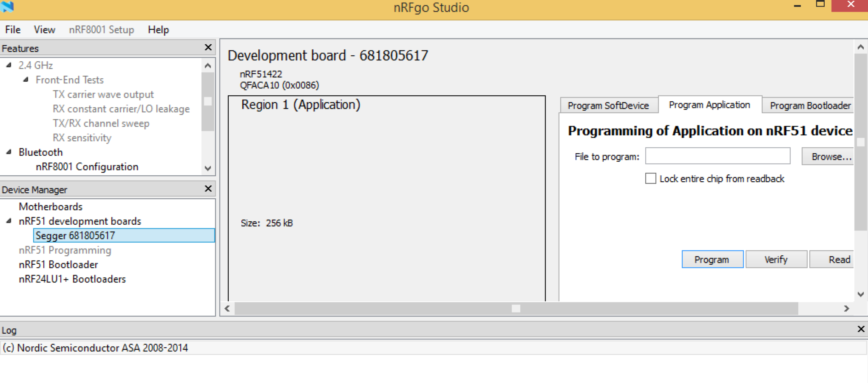Select Segger 681805617 board

click(x=124, y=235)
